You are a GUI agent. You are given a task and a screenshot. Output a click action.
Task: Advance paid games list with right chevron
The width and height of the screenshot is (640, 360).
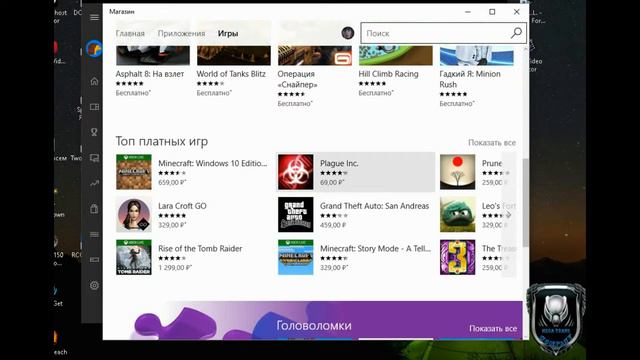pos(509,215)
